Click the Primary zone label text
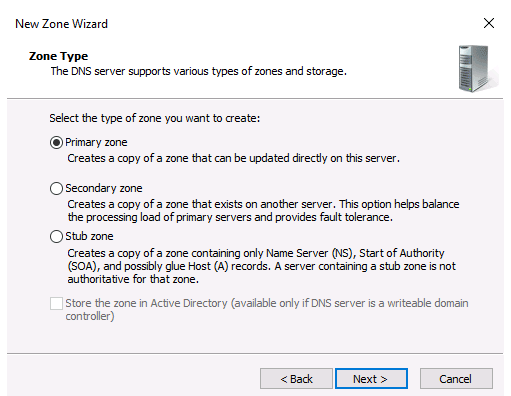 (96, 142)
